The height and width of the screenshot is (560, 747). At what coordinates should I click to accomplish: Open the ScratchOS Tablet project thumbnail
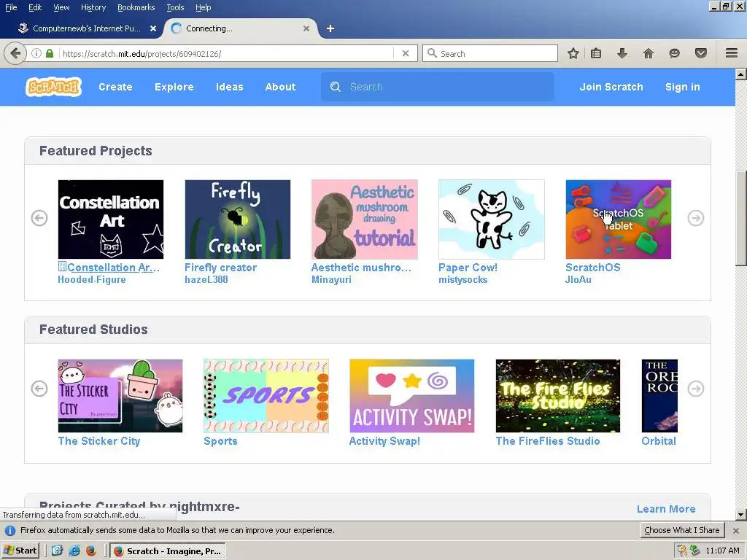(619, 219)
